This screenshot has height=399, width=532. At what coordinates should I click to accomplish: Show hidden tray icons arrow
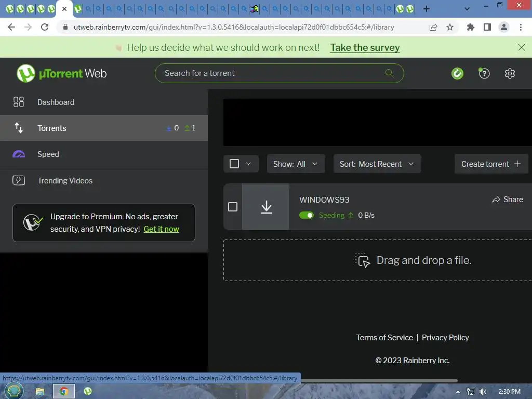click(x=458, y=392)
